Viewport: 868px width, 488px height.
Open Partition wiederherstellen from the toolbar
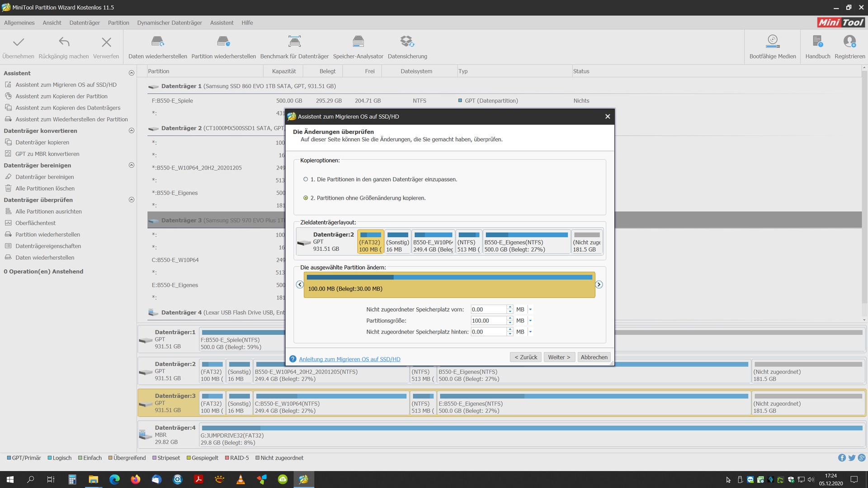pos(223,42)
